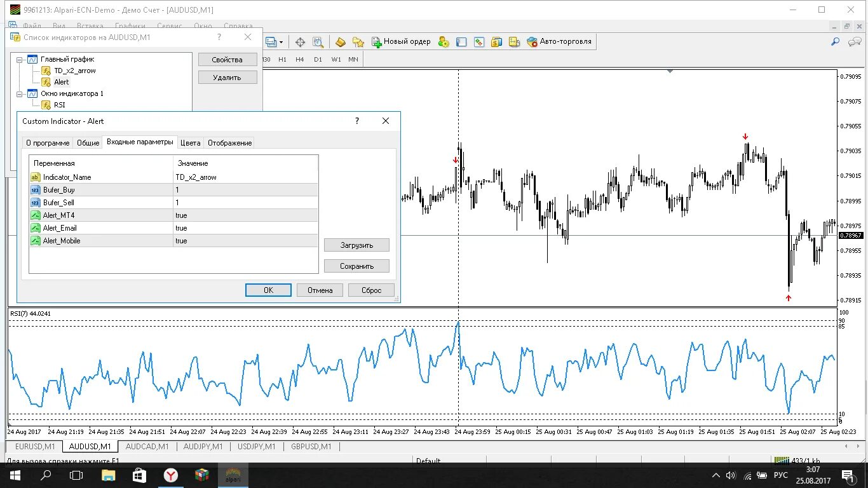This screenshot has width=868, height=488.
Task: Switch to GBPUSD,M1 chart tab
Action: coord(311,447)
